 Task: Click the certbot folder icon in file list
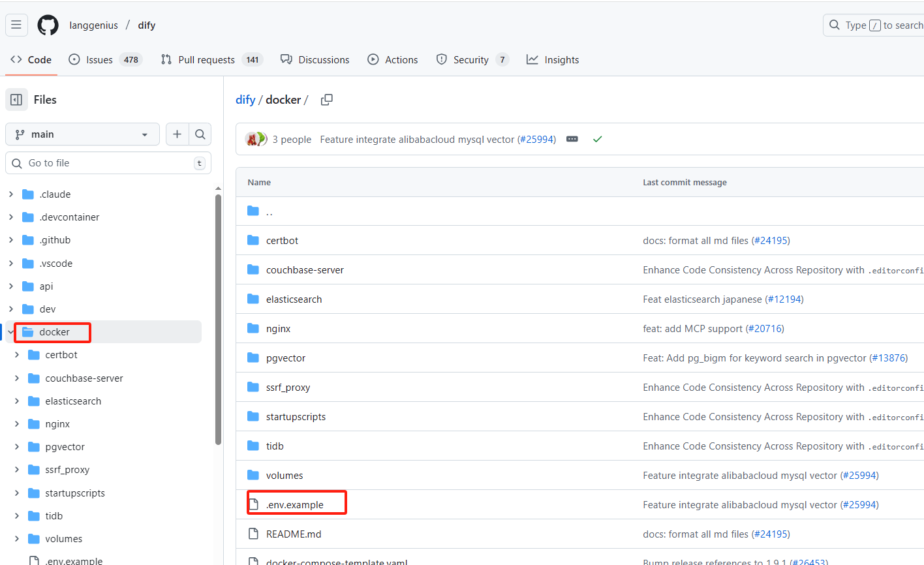coord(253,240)
